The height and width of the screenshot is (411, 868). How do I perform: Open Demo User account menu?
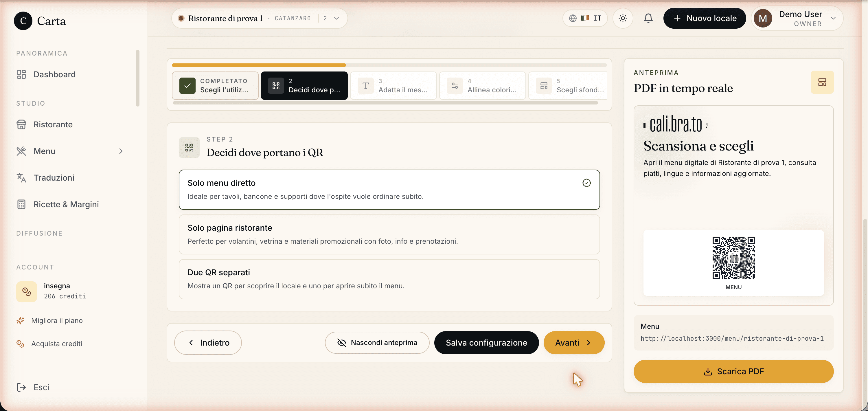point(797,18)
